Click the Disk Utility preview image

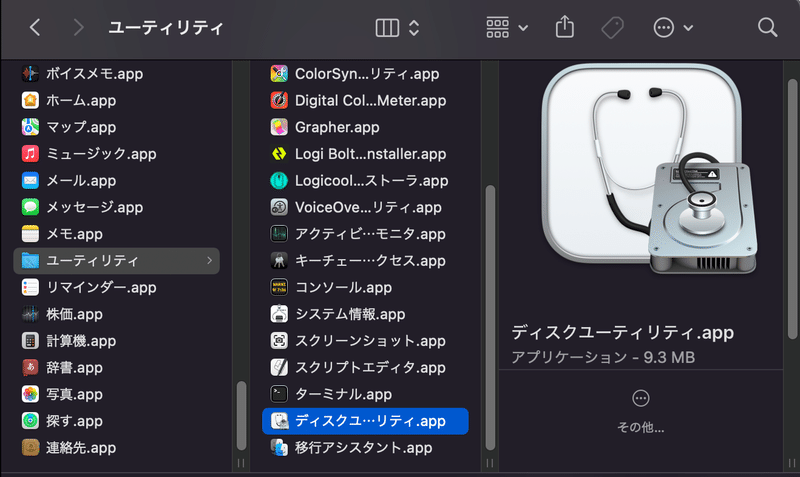click(649, 168)
